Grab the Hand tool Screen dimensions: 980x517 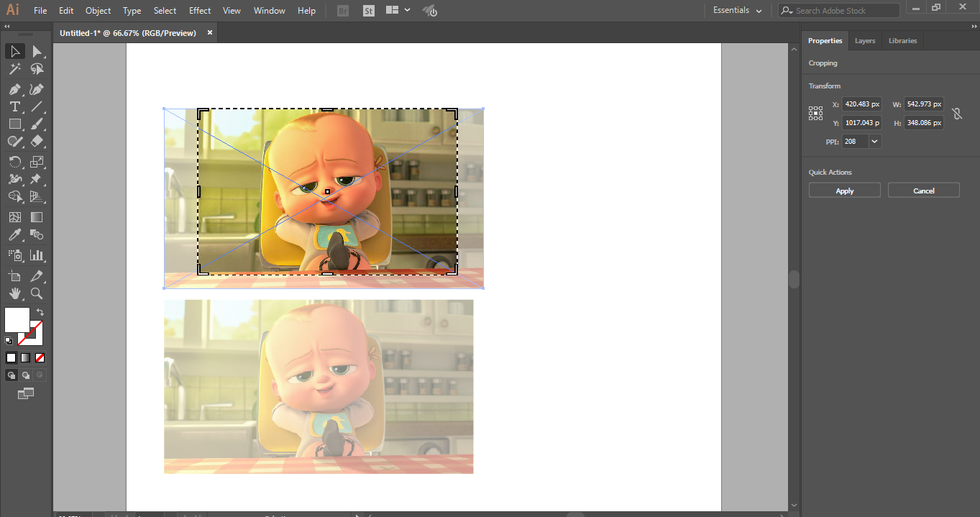pyautogui.click(x=15, y=293)
